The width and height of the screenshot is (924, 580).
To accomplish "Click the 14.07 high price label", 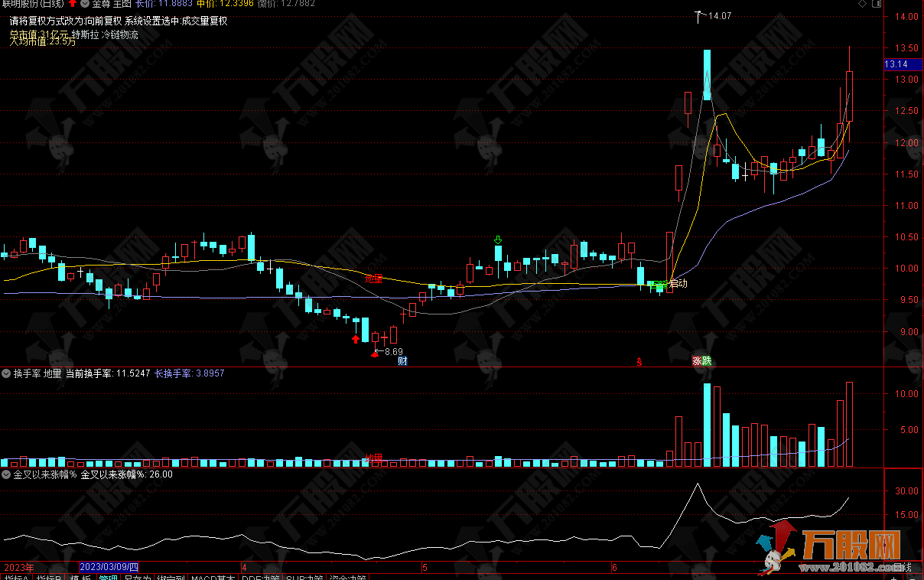I will pyautogui.click(x=720, y=16).
